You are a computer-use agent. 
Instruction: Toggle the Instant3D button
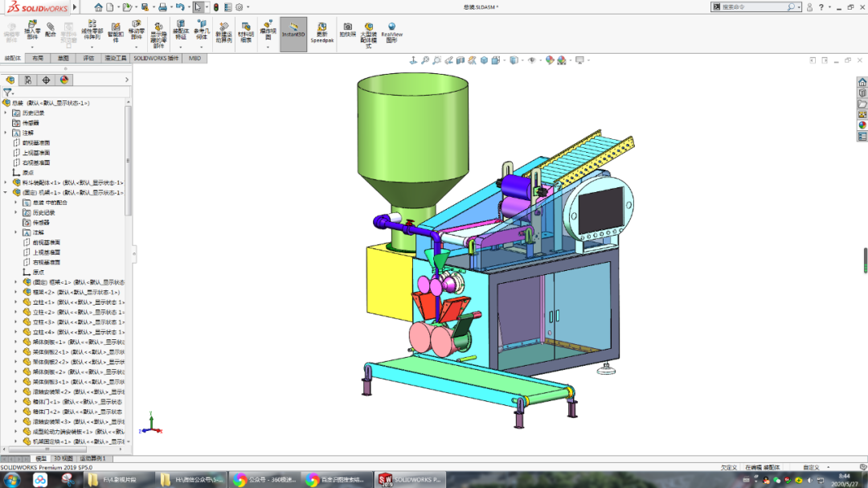[293, 34]
